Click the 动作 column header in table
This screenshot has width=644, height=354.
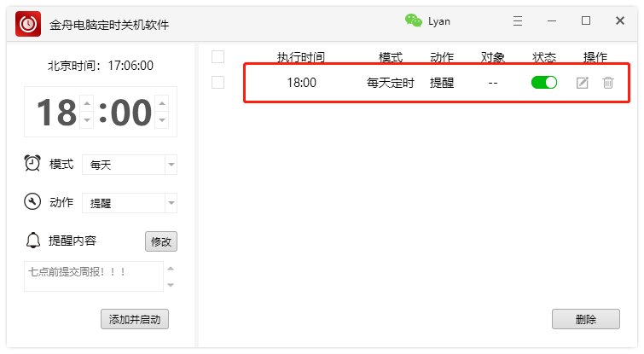(442, 57)
